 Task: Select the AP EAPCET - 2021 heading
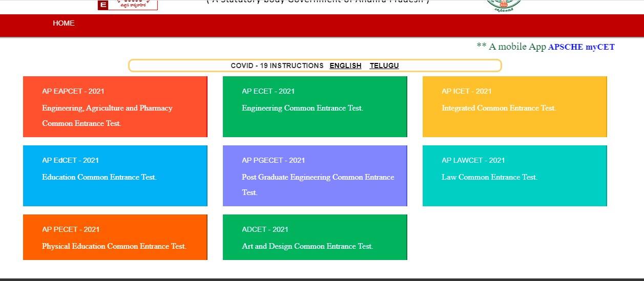tap(73, 91)
